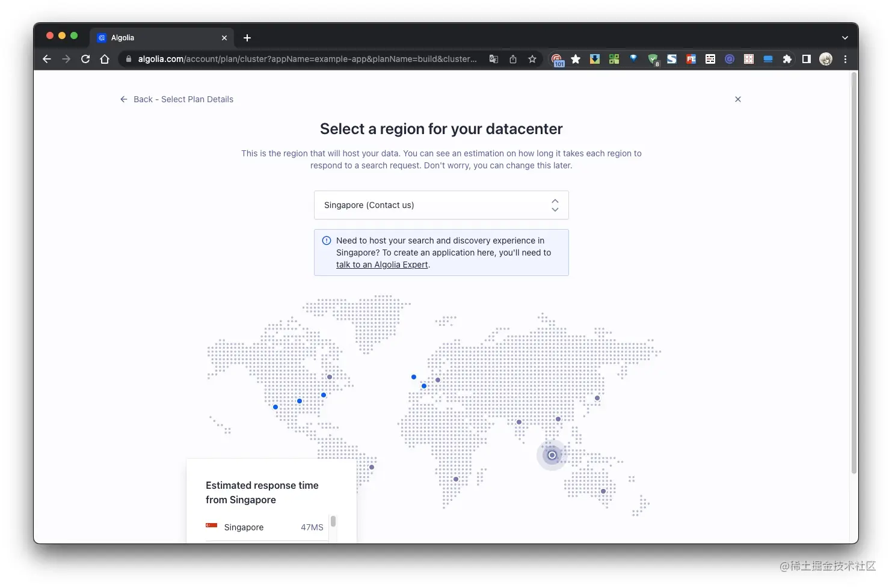The width and height of the screenshot is (892, 588).
Task: Click the browser forward arrow
Action: (66, 59)
